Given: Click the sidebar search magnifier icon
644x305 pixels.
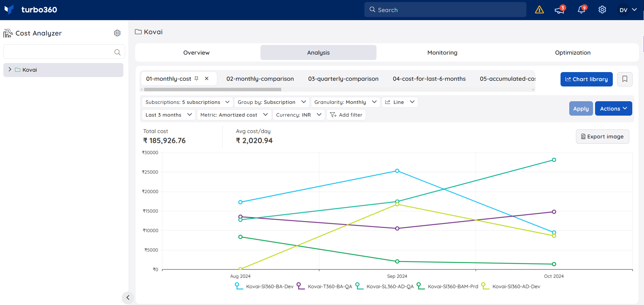Looking at the screenshot, I should tap(117, 52).
